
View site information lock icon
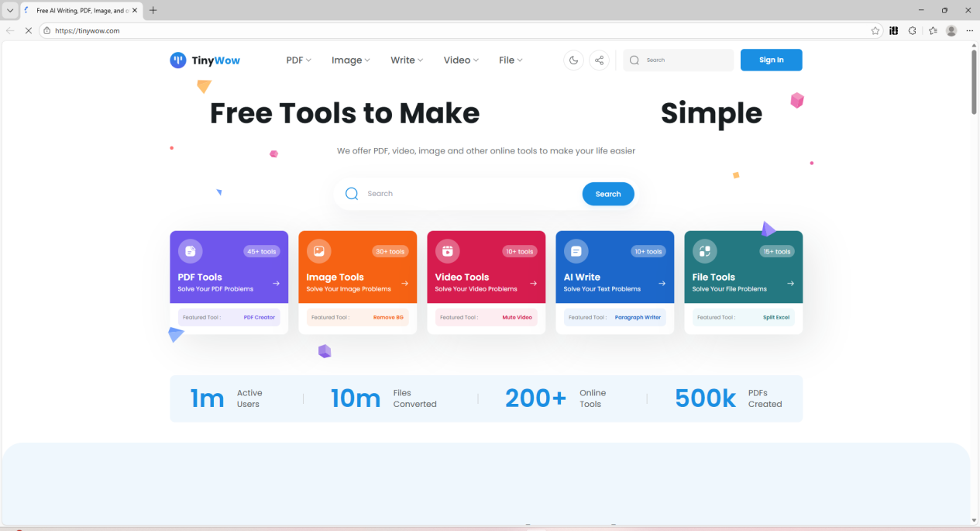(47, 31)
